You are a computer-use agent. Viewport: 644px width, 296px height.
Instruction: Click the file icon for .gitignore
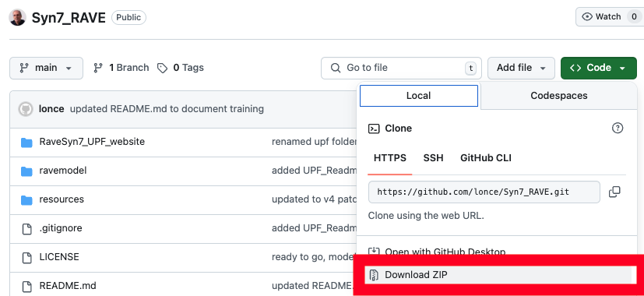tap(26, 229)
